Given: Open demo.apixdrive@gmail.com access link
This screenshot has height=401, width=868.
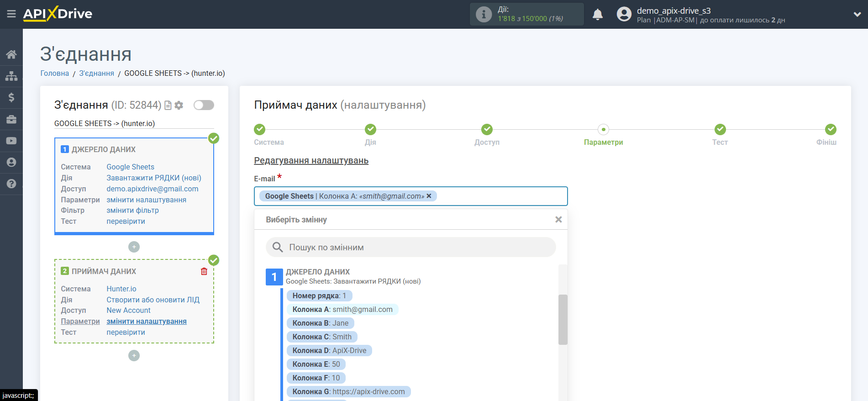Looking at the screenshot, I should pos(153,189).
